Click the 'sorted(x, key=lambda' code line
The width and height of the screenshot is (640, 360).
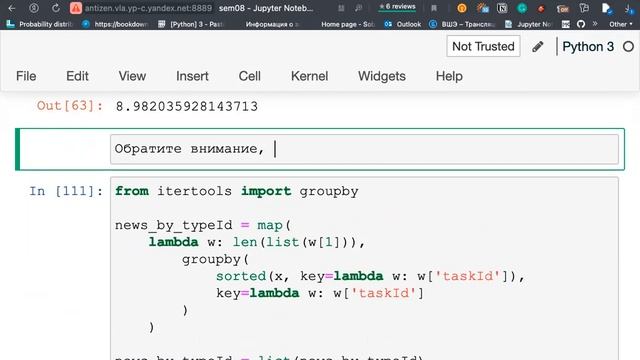click(370, 276)
